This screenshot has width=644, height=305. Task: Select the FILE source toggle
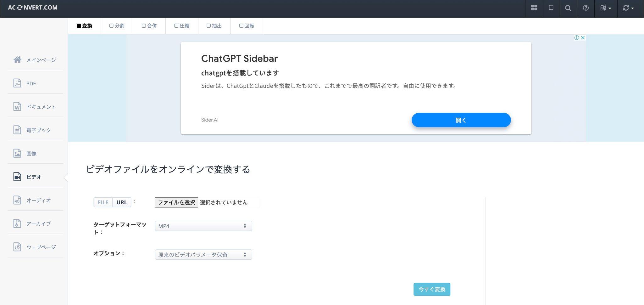[x=103, y=202]
